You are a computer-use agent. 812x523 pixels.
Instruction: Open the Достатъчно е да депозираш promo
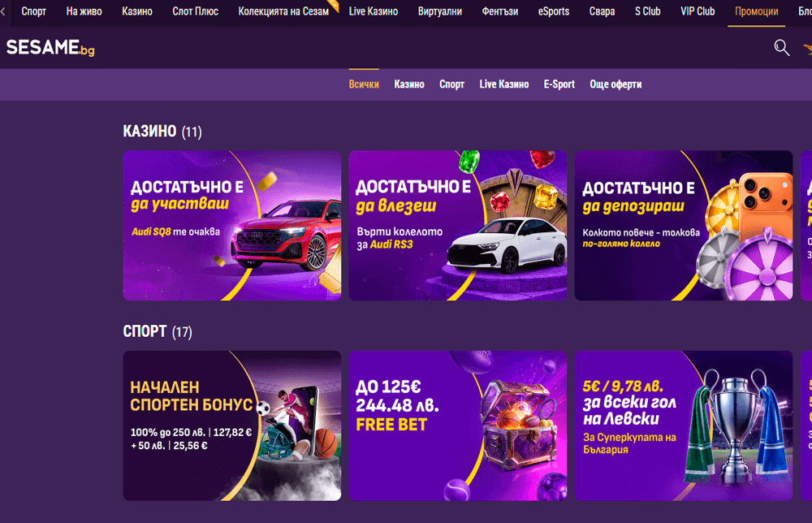pyautogui.click(x=683, y=226)
